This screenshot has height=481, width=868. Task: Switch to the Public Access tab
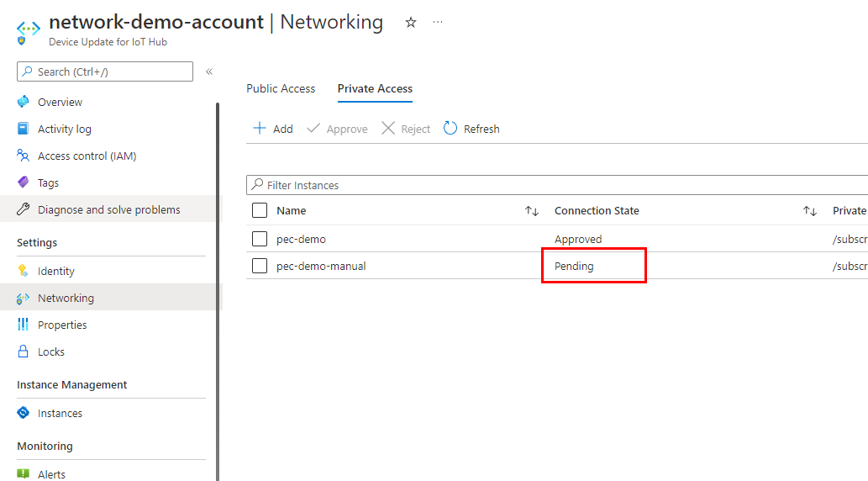point(281,88)
